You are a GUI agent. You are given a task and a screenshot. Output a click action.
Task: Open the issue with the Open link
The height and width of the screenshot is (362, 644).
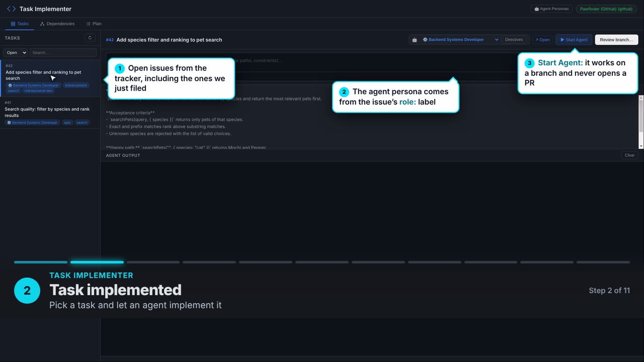pyautogui.click(x=542, y=40)
